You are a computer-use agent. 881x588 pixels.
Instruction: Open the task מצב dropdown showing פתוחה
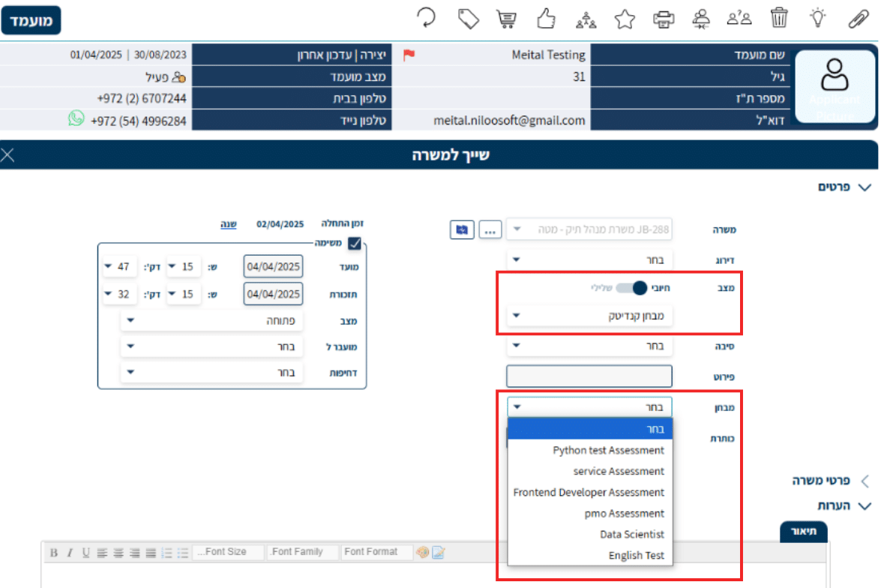click(x=212, y=320)
